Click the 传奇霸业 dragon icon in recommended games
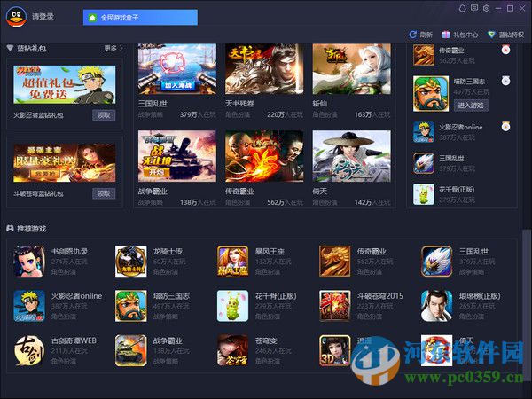Image resolution: width=532 pixels, height=399 pixels. point(334,262)
